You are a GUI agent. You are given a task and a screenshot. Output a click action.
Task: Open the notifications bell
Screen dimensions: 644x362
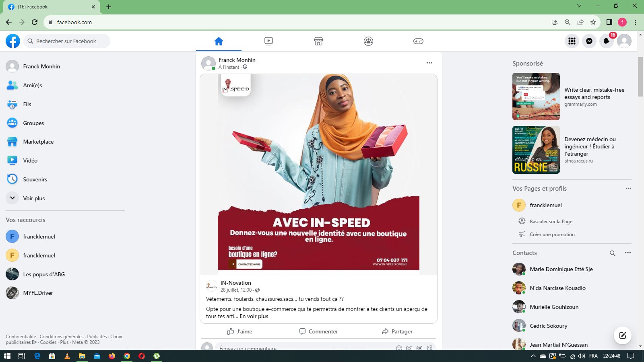pos(607,41)
